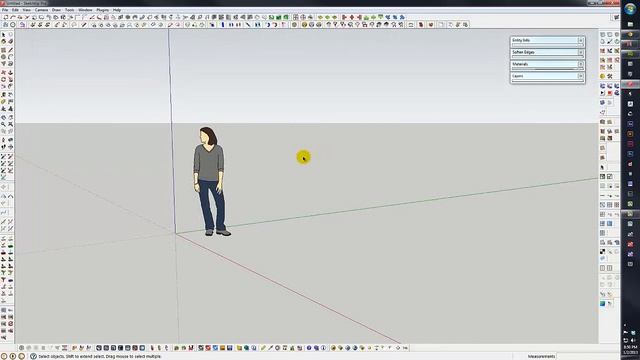640x360 pixels.
Task: Choose the Dimension tool
Action: (x=11, y=95)
